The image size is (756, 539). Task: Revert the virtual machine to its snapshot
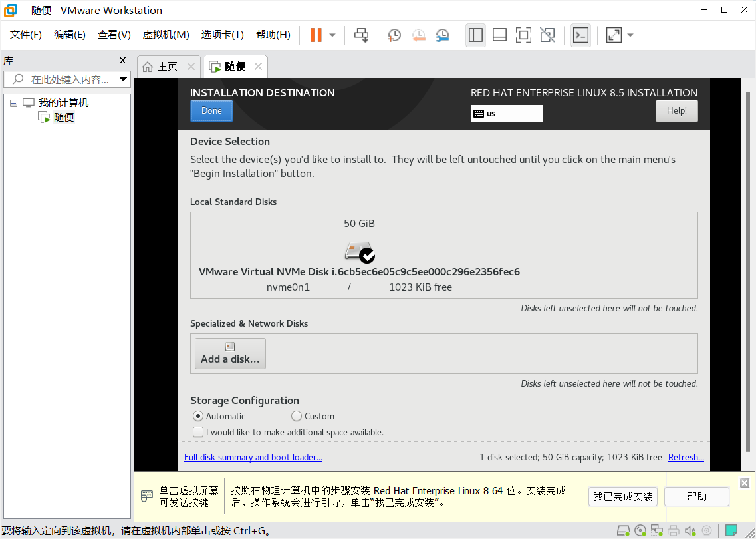[x=418, y=35]
